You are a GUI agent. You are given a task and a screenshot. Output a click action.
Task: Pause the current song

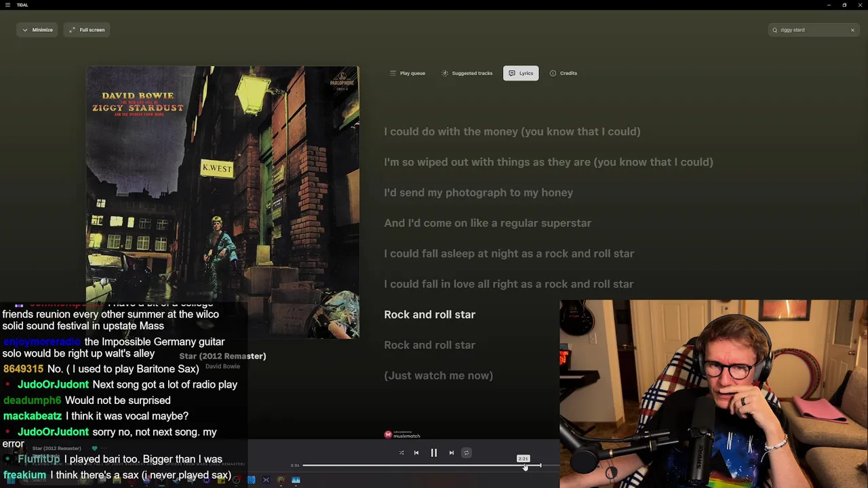click(434, 453)
